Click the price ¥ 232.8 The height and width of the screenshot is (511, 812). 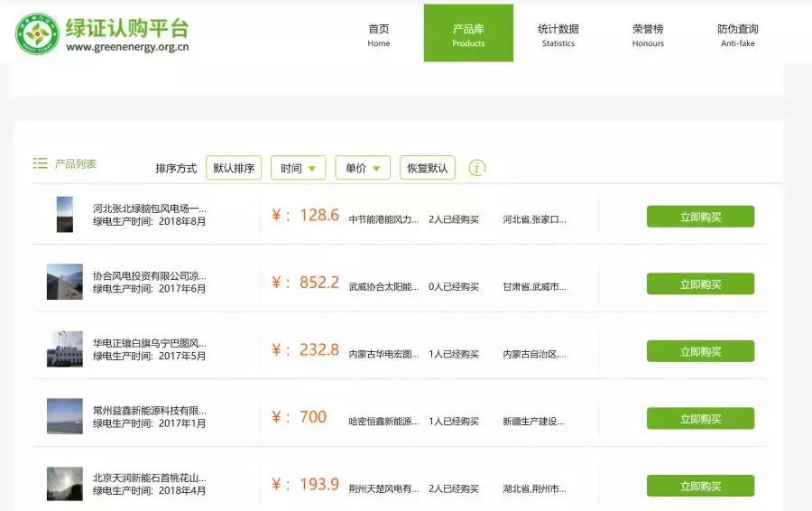305,349
